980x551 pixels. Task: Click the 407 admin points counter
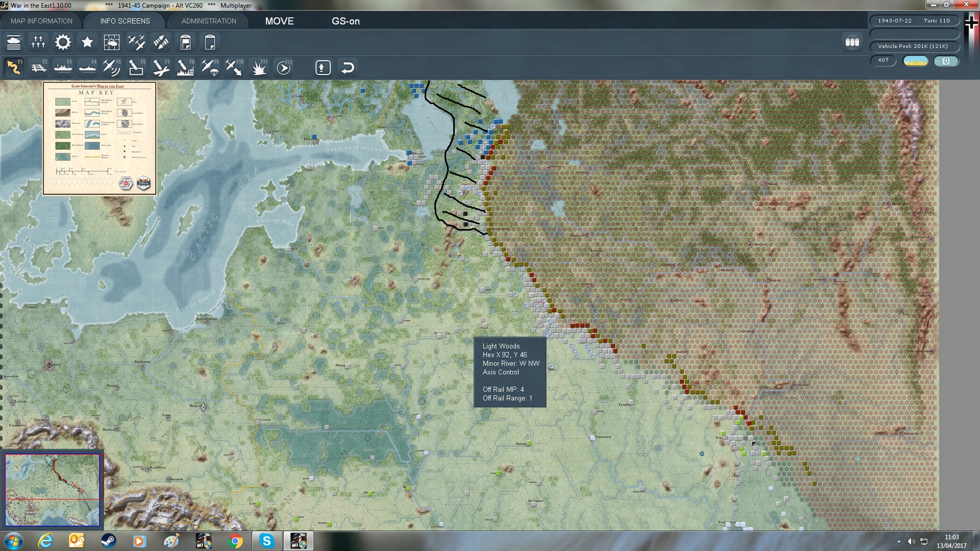tap(883, 60)
